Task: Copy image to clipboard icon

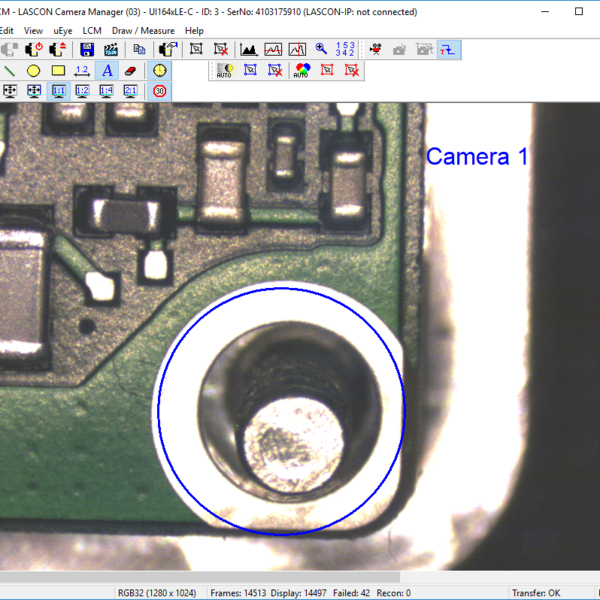Action: (139, 49)
